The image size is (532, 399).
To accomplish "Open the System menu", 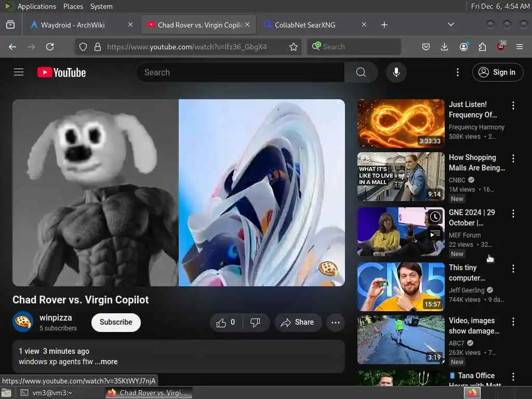I will 101,6.
